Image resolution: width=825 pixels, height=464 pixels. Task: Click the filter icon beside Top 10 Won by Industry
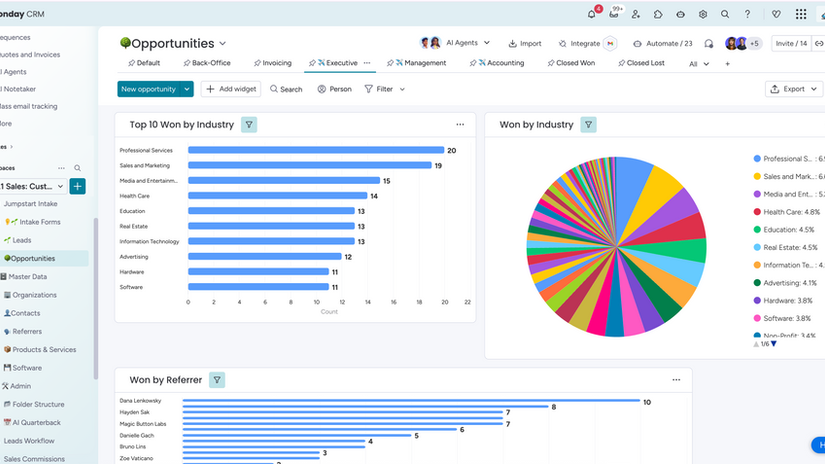(x=249, y=125)
